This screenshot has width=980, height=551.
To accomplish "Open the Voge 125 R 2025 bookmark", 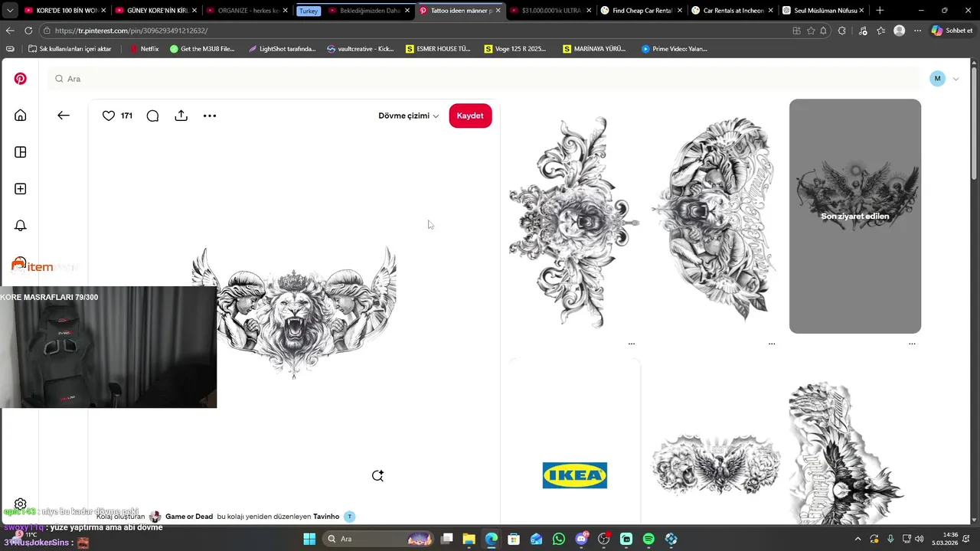I will (515, 49).
